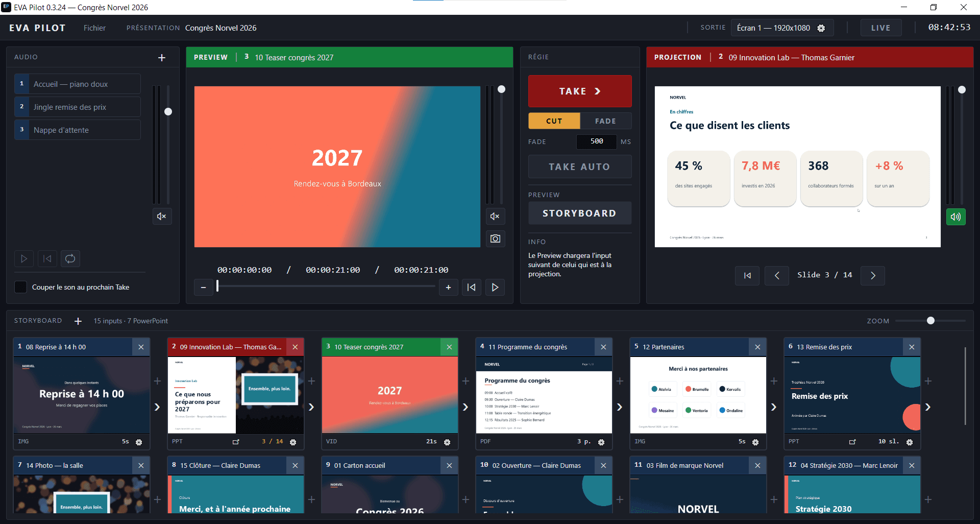The width and height of the screenshot is (980, 524).
Task: Open settings gear of 12 Partenaires card
Action: click(x=755, y=442)
